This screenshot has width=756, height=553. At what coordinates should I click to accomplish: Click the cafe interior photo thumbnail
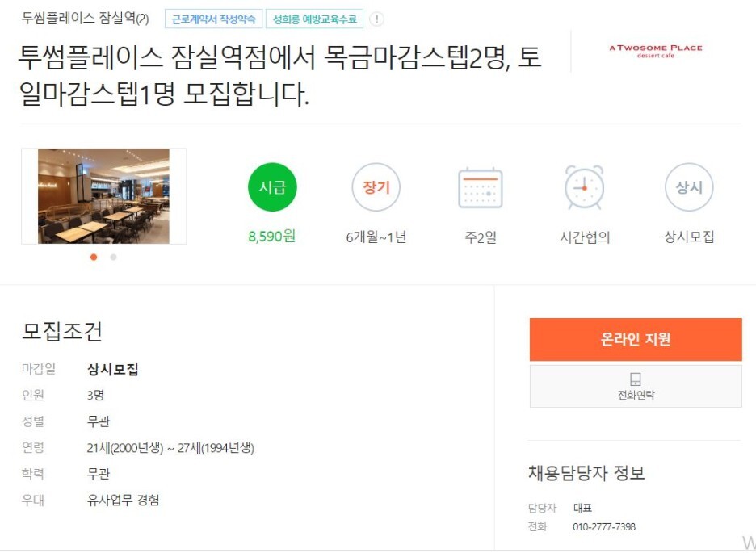point(103,196)
